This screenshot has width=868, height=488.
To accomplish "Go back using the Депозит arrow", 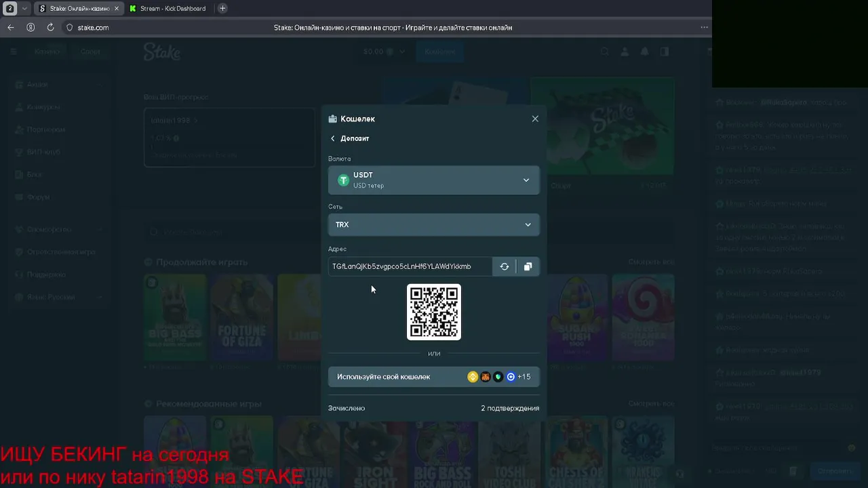I will 333,138.
